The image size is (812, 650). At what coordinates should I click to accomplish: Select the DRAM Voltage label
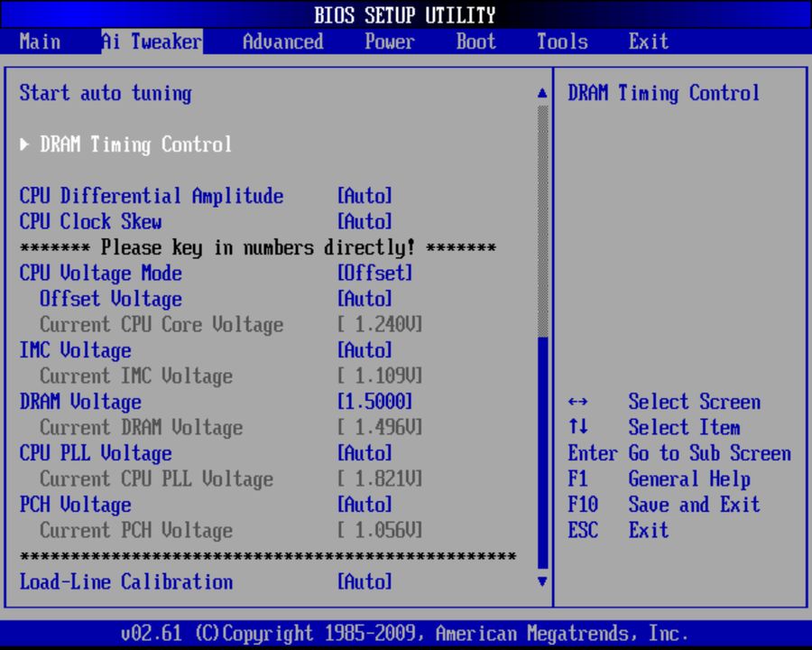pyautogui.click(x=80, y=403)
